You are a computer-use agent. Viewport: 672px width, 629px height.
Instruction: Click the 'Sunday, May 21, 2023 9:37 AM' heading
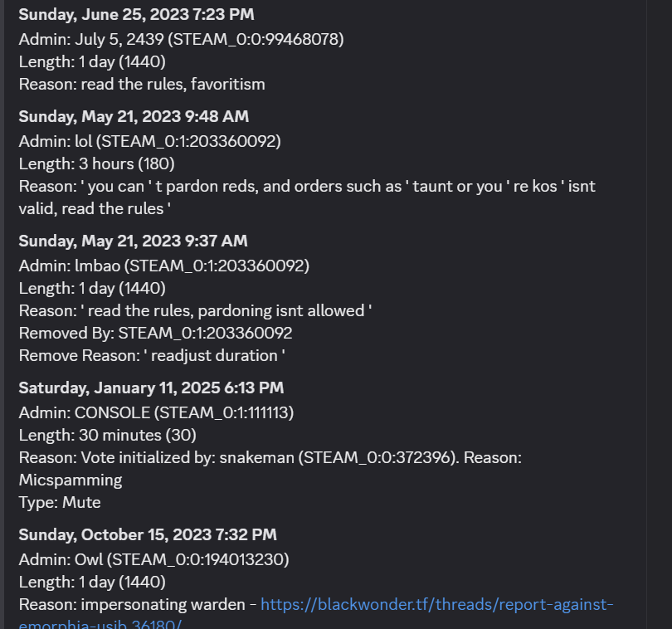coord(134,241)
